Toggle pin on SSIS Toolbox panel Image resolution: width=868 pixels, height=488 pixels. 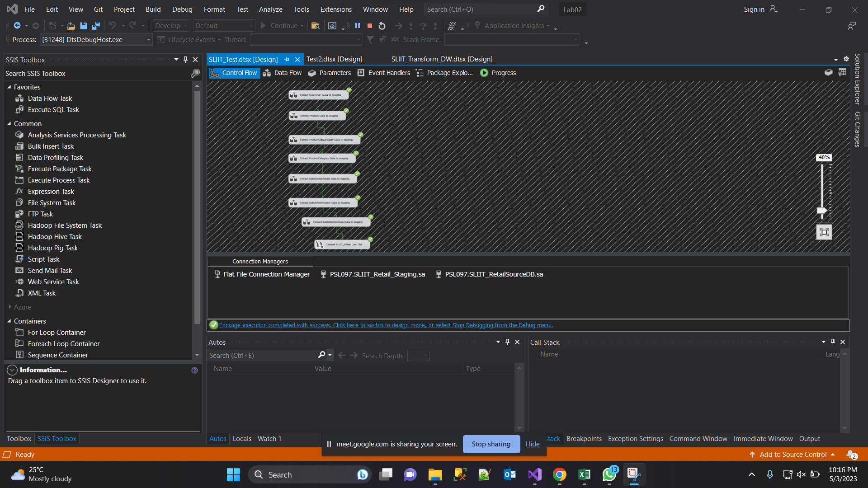(x=185, y=60)
